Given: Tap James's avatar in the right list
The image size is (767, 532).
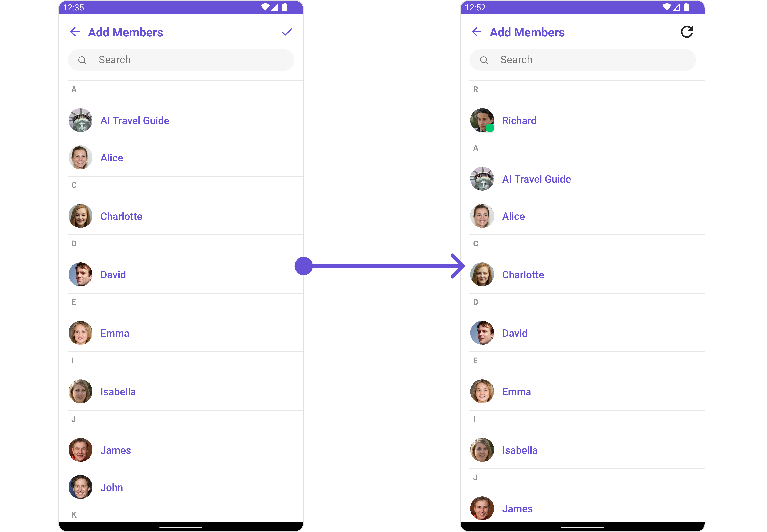Looking at the screenshot, I should 482,508.
